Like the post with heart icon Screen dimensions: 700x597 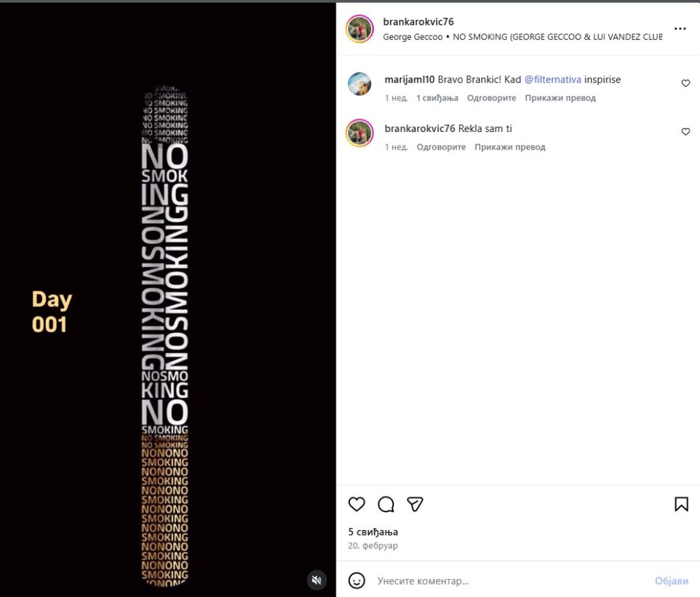[x=357, y=504]
